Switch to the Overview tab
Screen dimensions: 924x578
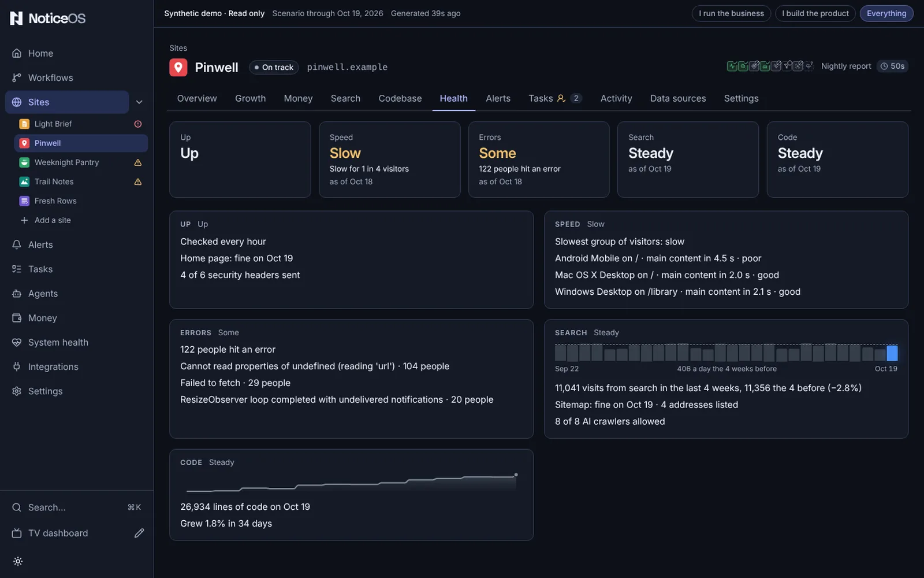tap(197, 98)
